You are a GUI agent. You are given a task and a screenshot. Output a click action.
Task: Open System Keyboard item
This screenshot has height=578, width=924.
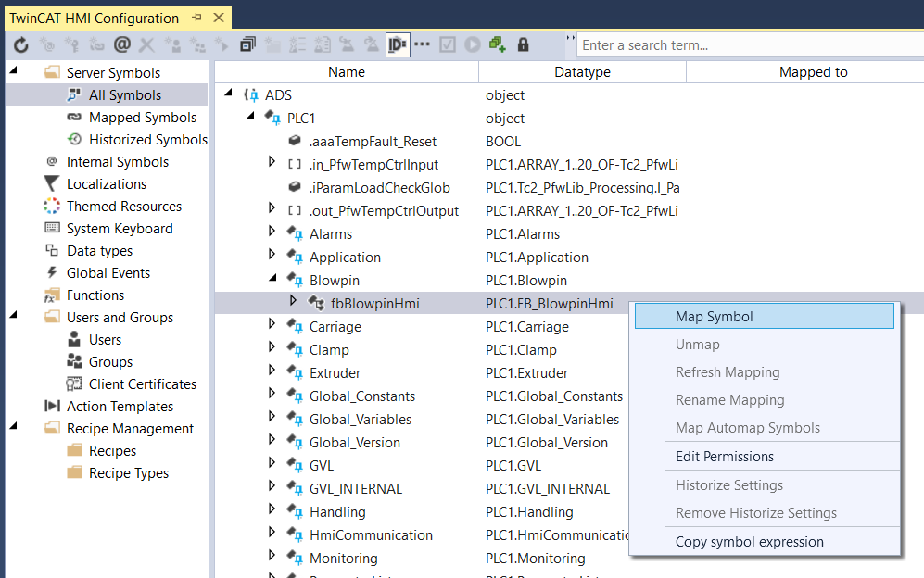pos(120,229)
